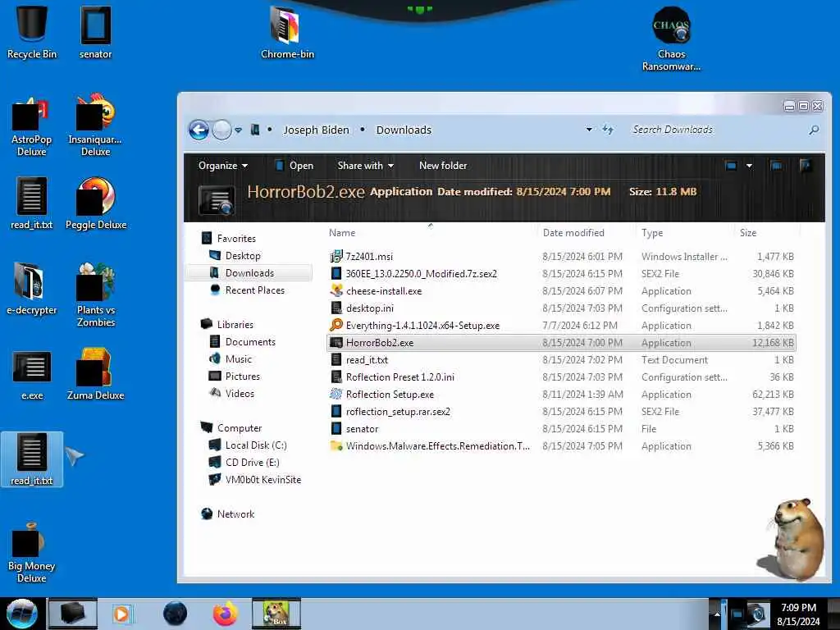This screenshot has width=840, height=630.
Task: Click the Explorer taskbar button
Action: (x=73, y=614)
